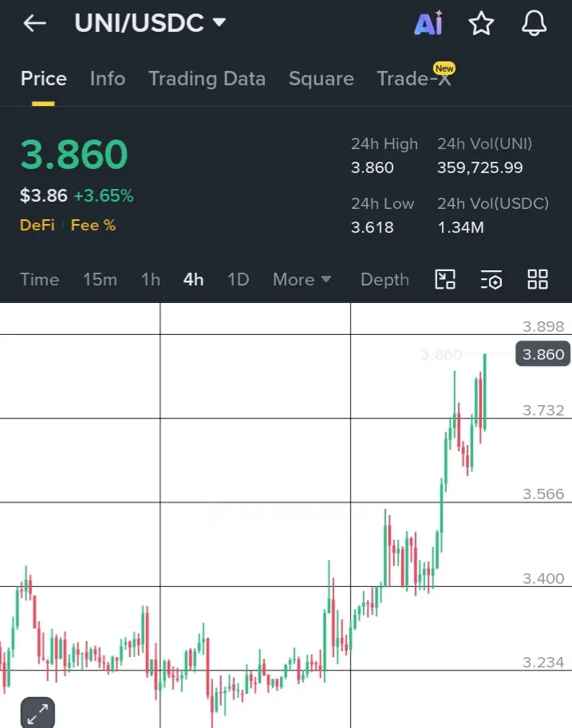
Task: Set a price alert with bell icon
Action: [x=534, y=23]
